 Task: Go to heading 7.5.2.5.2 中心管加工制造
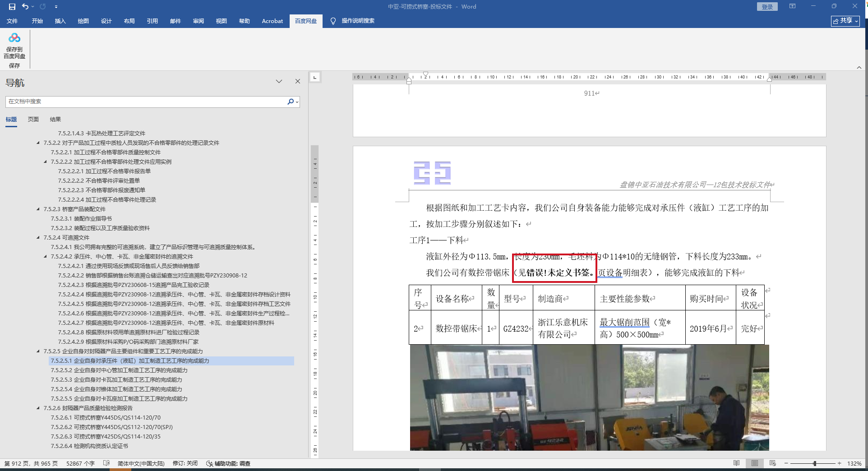(x=119, y=370)
